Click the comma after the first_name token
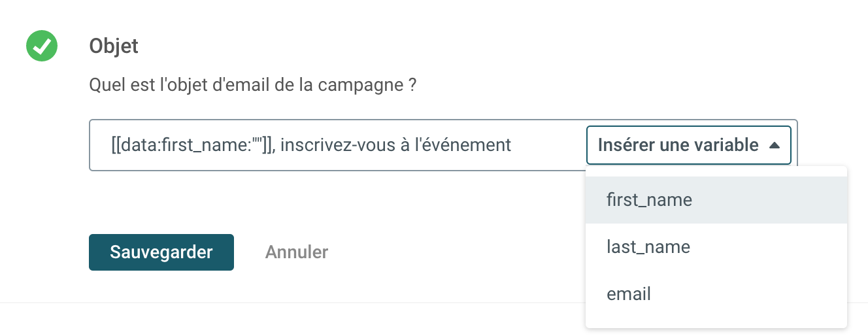This screenshot has height=336, width=868. tap(277, 148)
